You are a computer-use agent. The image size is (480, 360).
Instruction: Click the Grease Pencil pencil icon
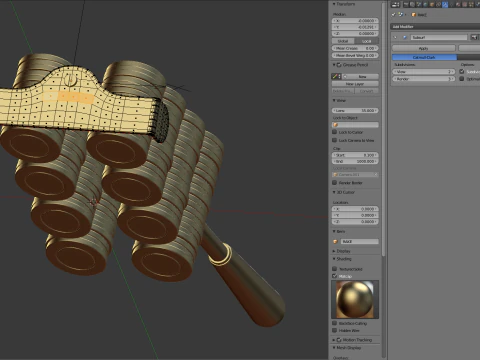pyautogui.click(x=335, y=76)
